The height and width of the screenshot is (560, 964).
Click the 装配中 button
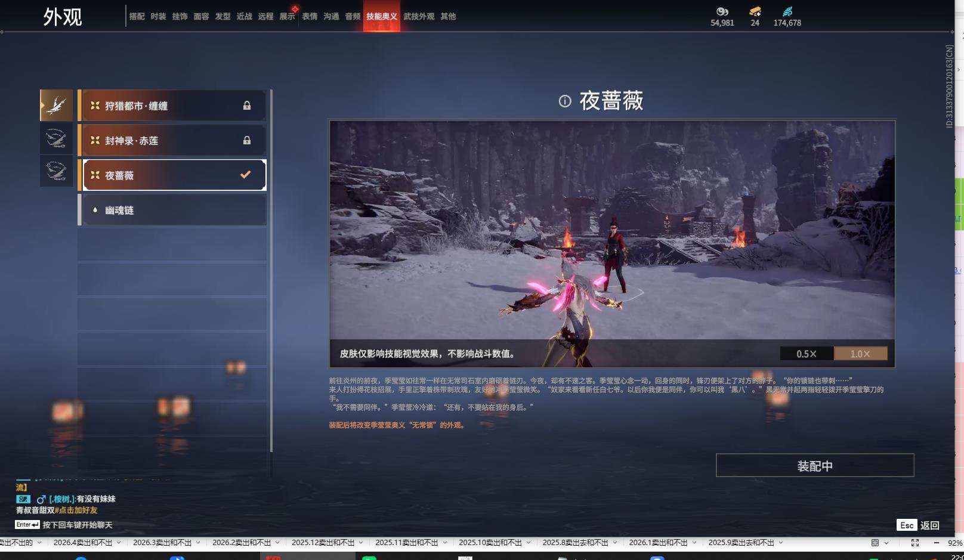point(815,465)
